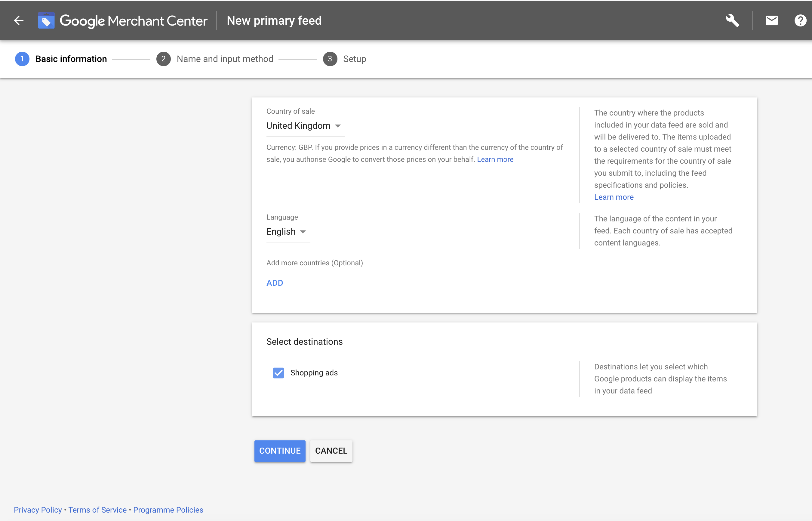The image size is (812, 521).
Task: Click the step 2 numbered circle
Action: point(164,59)
